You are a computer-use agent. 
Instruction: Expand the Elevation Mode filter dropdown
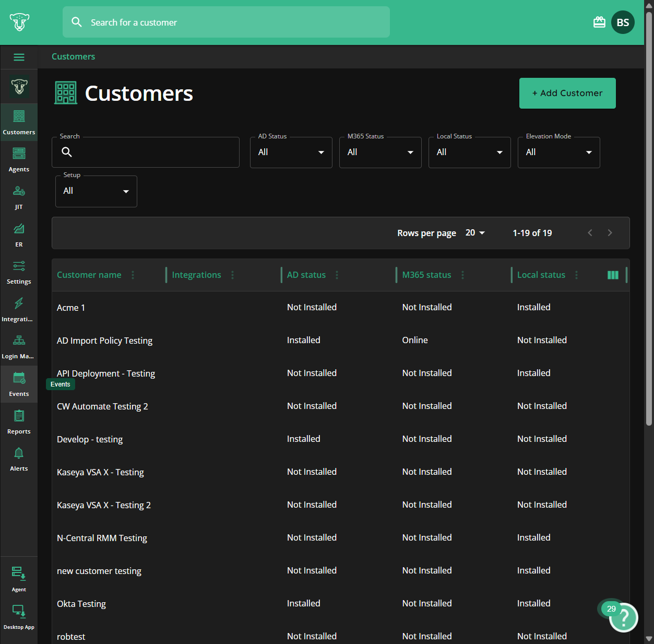tap(559, 153)
